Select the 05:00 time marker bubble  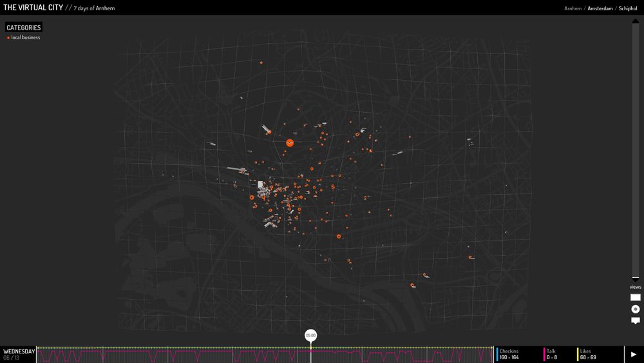pos(311,335)
